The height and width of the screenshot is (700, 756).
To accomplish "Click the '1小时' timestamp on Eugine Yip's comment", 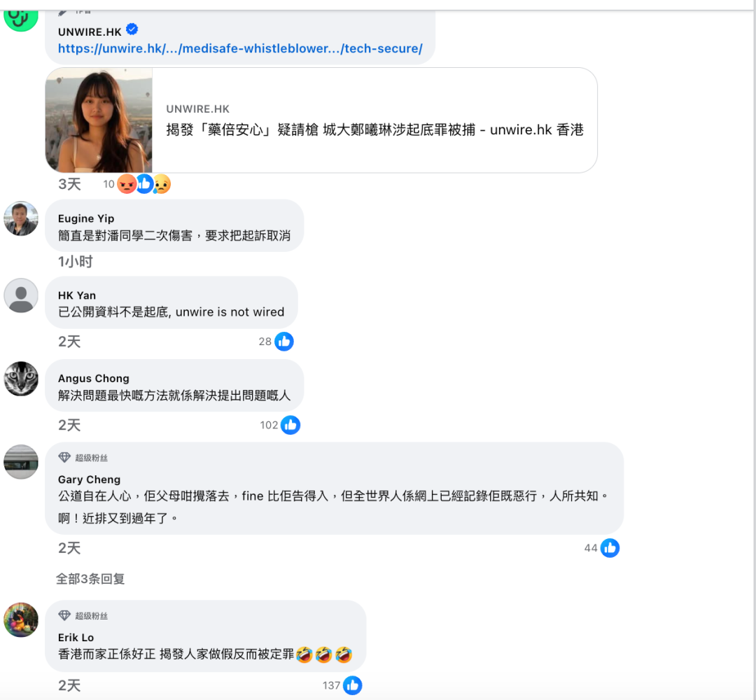I will 75,262.
